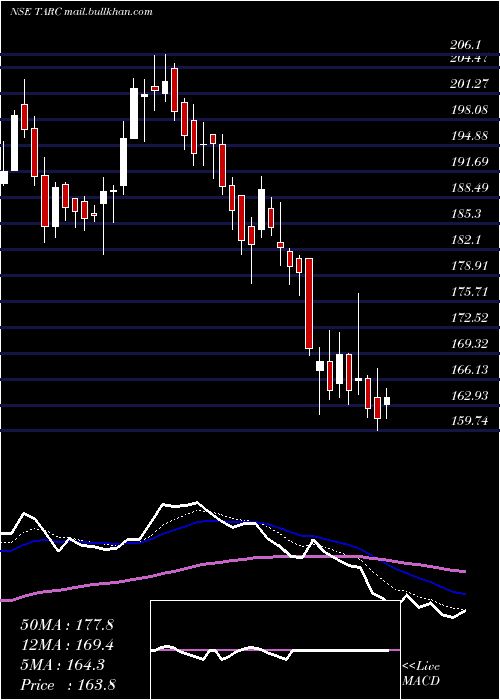
Task: Click the 169.32 price level label
Action: click(x=469, y=344)
